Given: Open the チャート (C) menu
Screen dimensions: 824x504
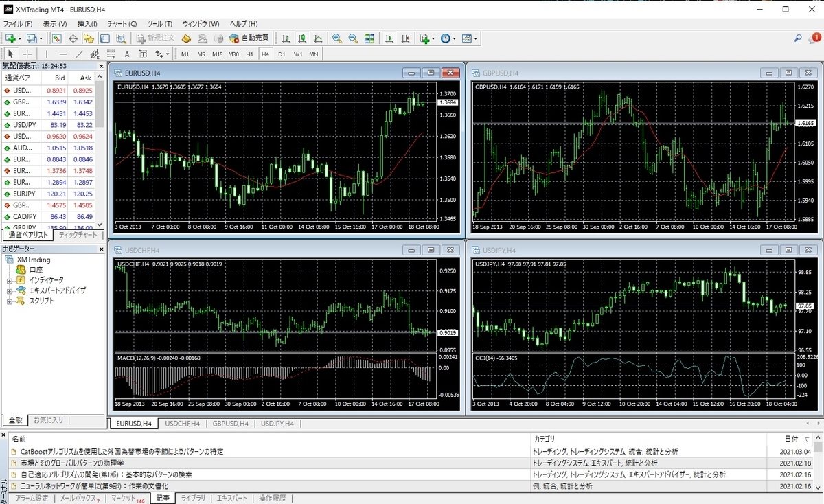Looking at the screenshot, I should pos(122,24).
